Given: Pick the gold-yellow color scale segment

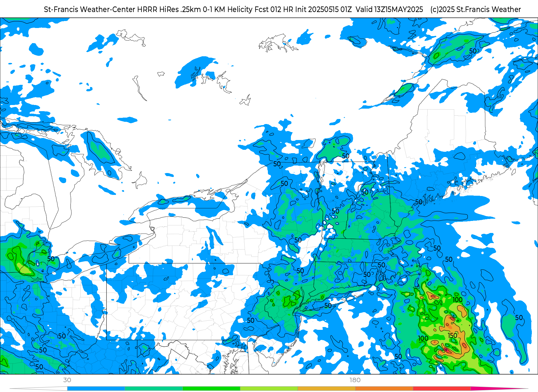Looking at the screenshot, I should 326,389.
